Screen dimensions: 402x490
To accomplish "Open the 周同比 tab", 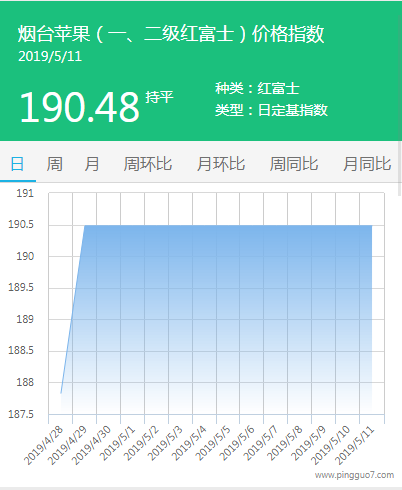I will point(294,164).
